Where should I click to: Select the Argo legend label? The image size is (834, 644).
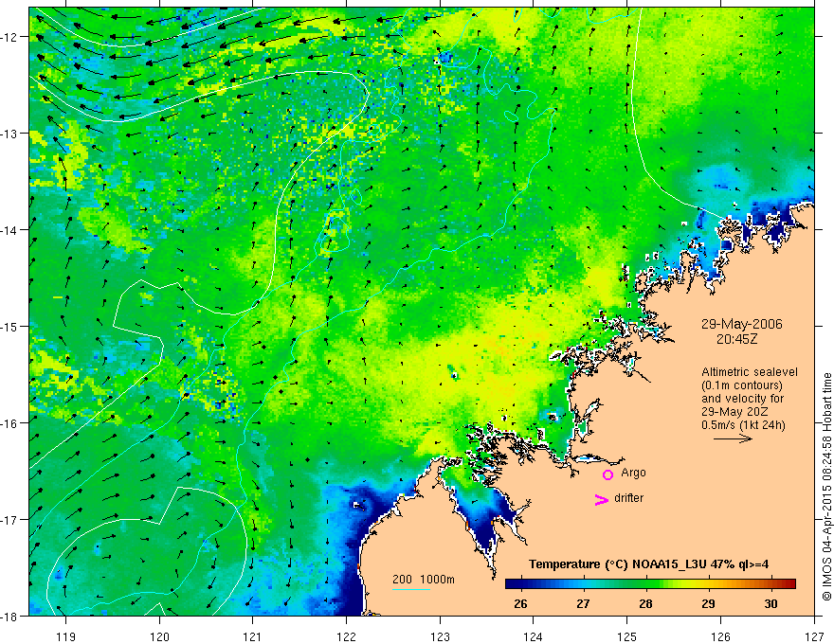coord(633,473)
